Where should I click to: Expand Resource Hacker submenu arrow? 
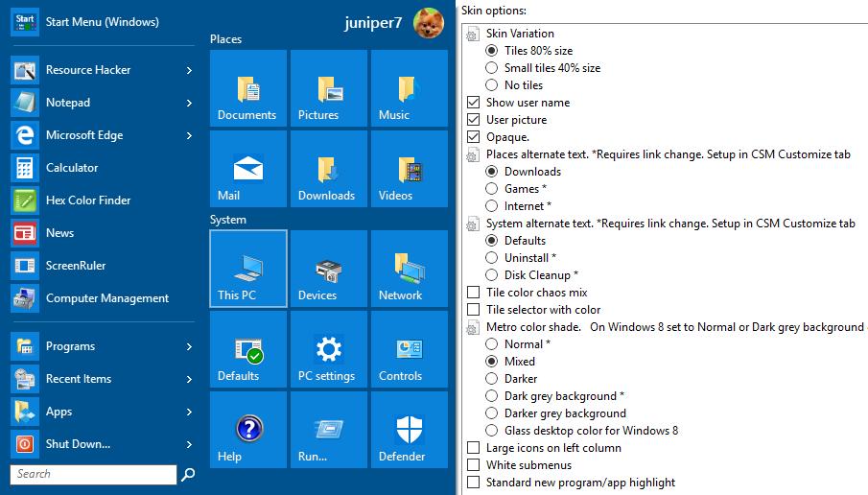point(189,70)
